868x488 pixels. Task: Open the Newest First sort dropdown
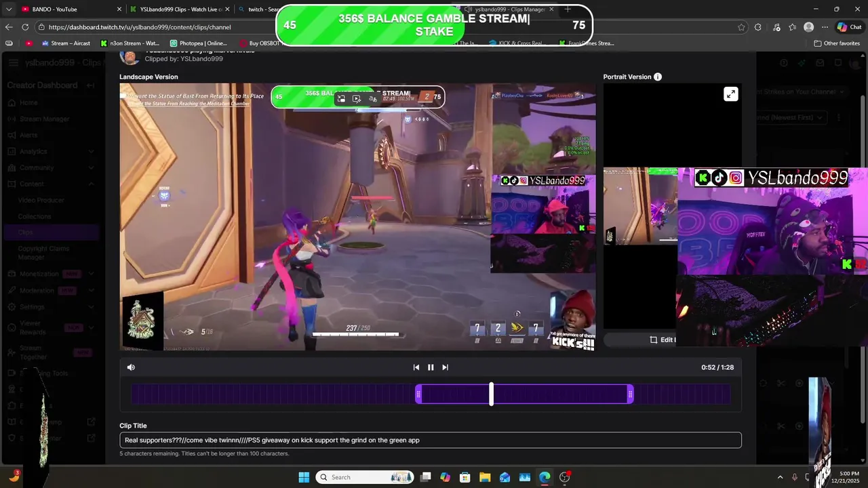pos(791,117)
